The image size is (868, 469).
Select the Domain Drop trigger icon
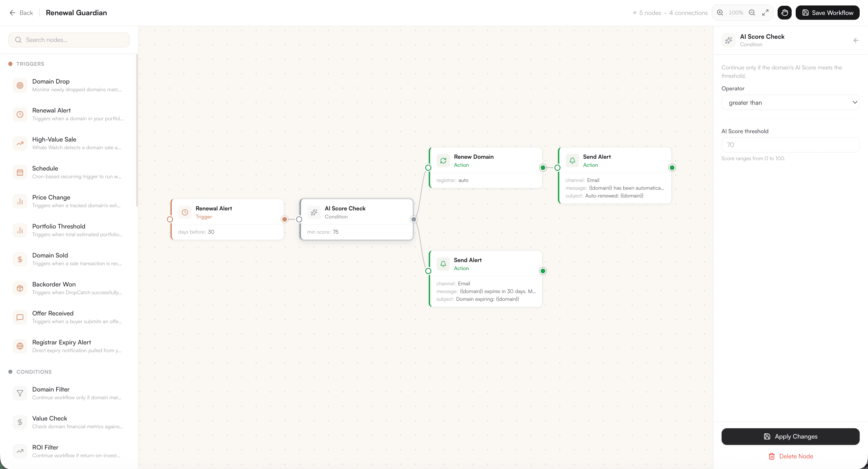pos(20,85)
